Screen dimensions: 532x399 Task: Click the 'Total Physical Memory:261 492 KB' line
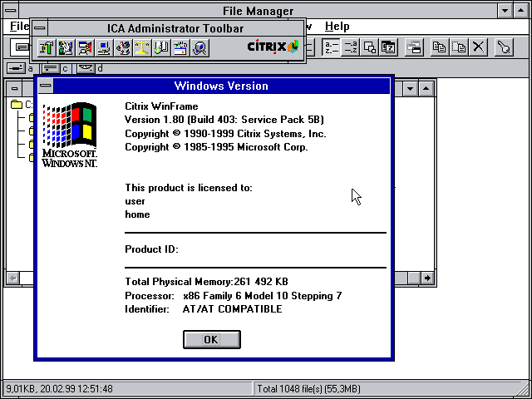pyautogui.click(x=206, y=282)
